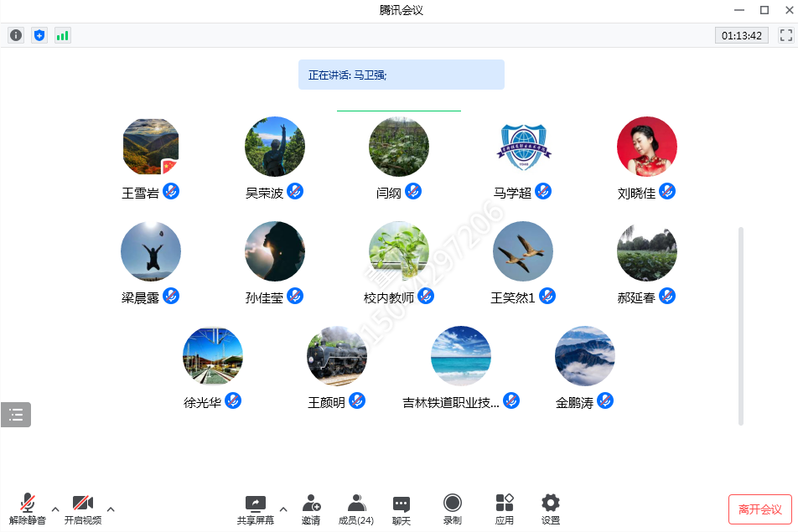This screenshot has height=532, width=798.
Task: Toggle the left side list panel button
Action: click(x=16, y=415)
